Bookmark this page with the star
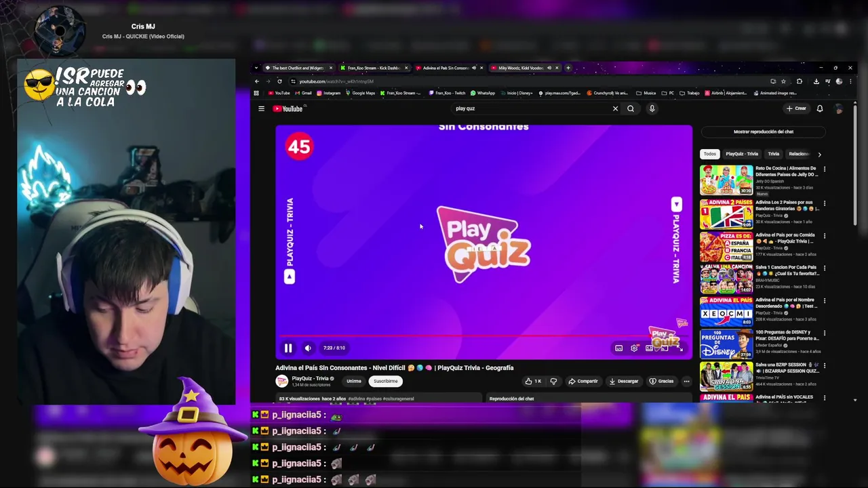 point(783,81)
